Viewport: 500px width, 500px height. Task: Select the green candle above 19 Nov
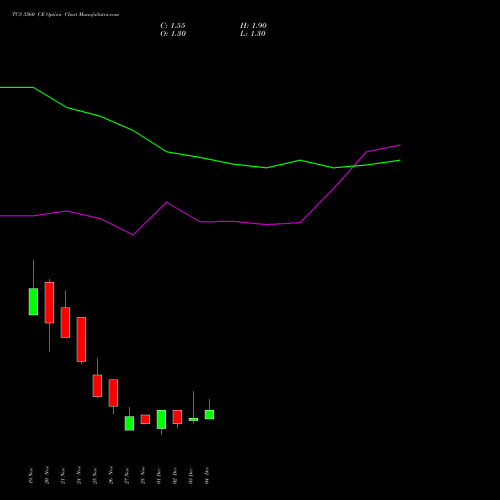click(33, 302)
